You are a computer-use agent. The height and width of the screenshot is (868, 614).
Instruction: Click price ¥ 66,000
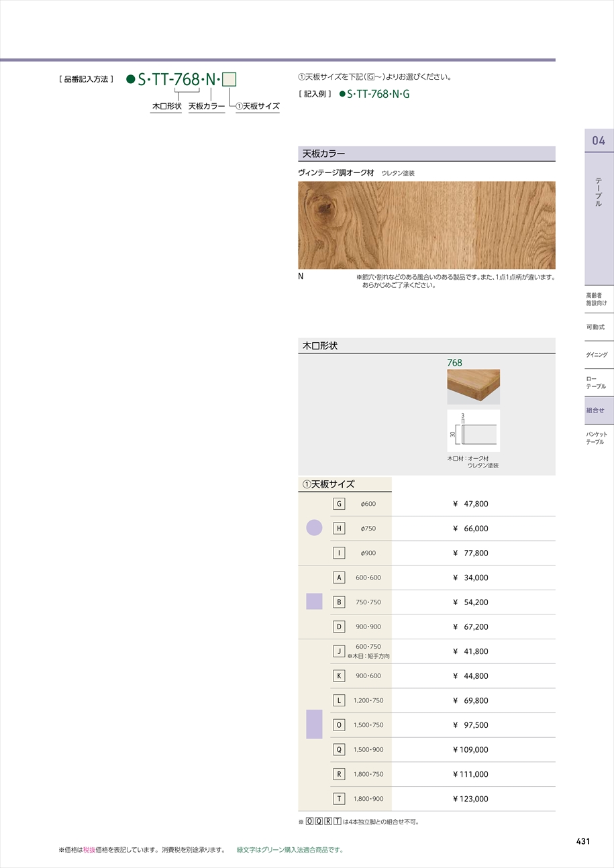tap(470, 529)
